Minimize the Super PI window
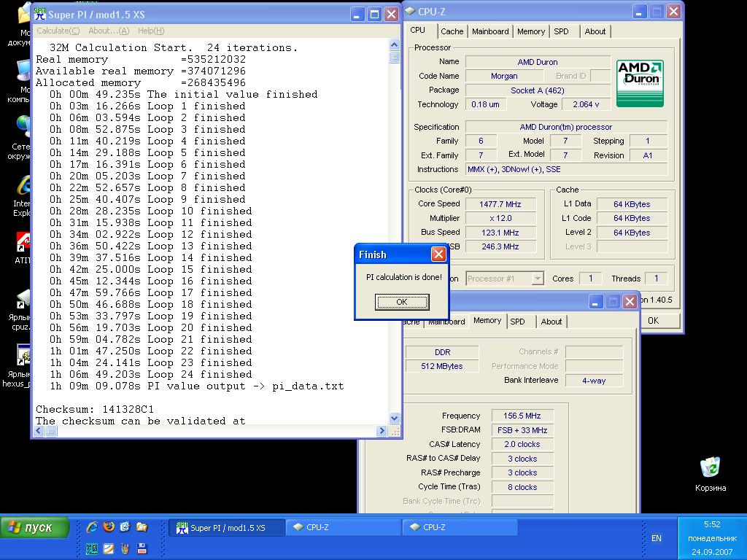 (x=357, y=15)
